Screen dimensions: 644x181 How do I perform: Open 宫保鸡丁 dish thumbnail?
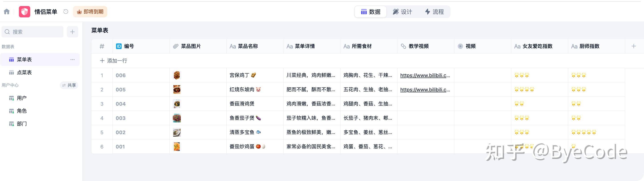[x=177, y=75]
